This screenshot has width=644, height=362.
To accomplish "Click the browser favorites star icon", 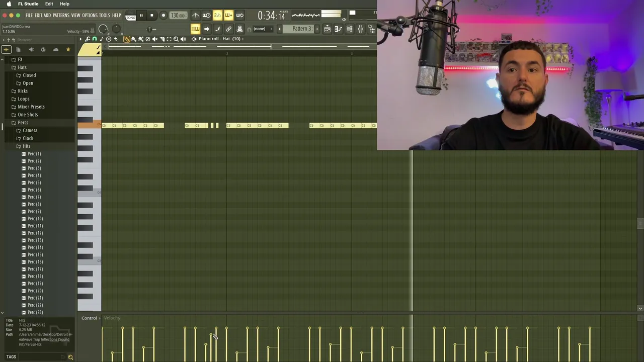I will tap(68, 49).
